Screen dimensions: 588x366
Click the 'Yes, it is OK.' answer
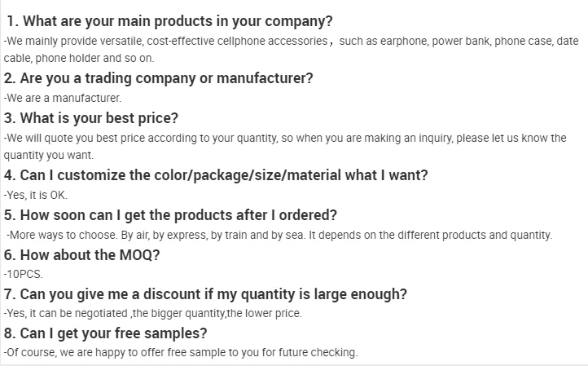click(36, 196)
